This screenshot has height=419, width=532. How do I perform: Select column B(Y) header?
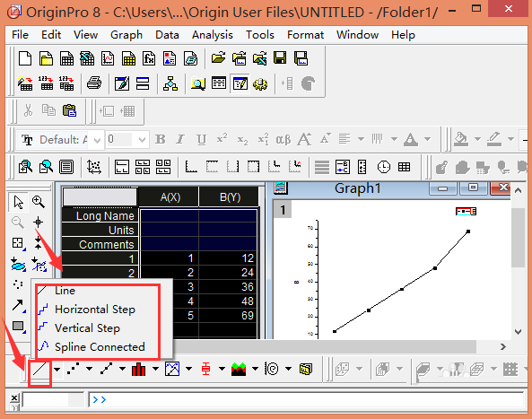pyautogui.click(x=230, y=196)
